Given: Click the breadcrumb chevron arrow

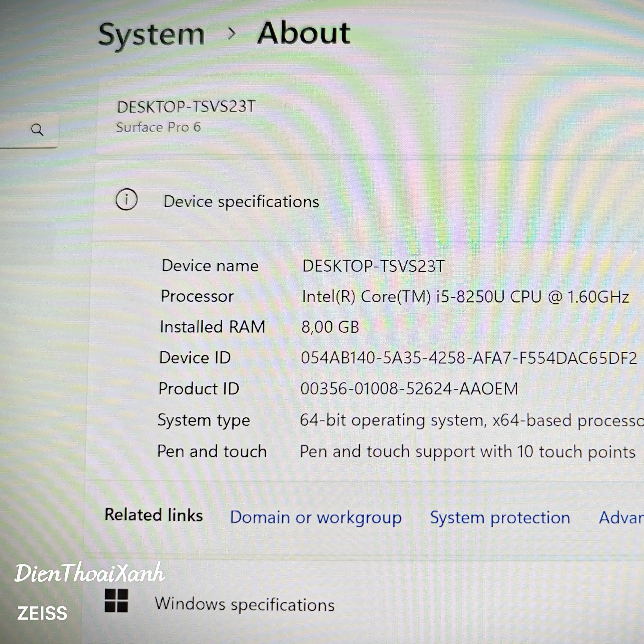Looking at the screenshot, I should (232, 33).
